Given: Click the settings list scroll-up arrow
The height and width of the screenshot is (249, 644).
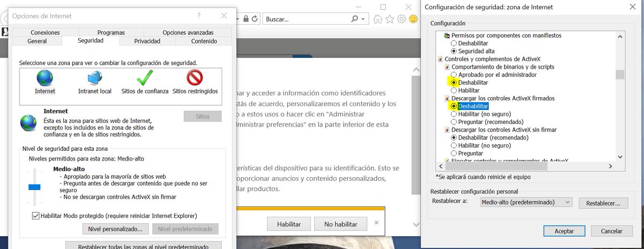Looking at the screenshot, I should coord(620,36).
